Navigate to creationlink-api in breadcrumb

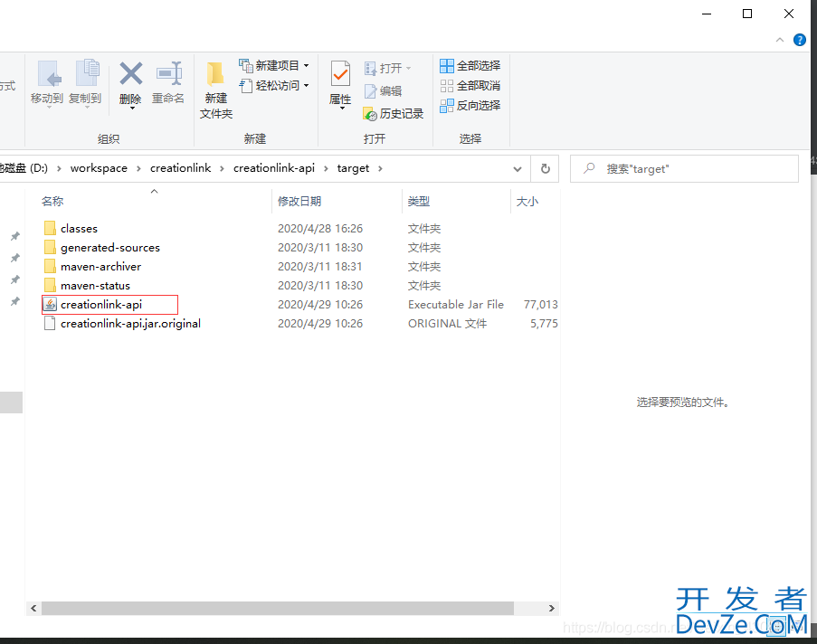(x=274, y=168)
